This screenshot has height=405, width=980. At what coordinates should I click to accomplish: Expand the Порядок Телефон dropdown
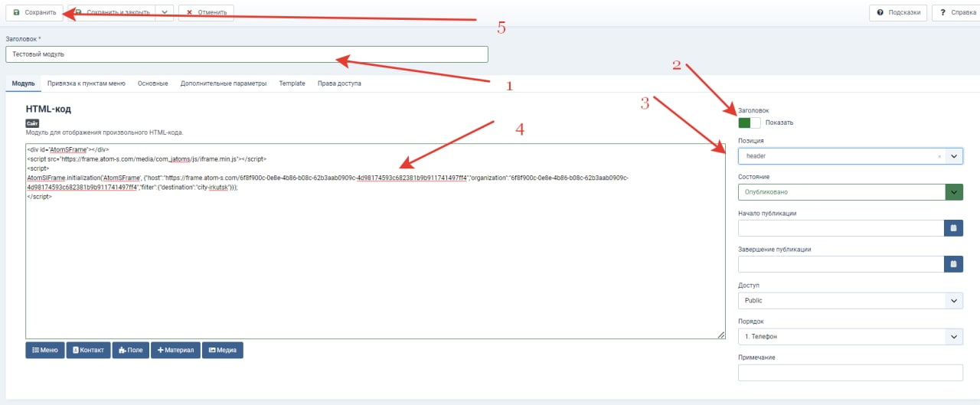tap(851, 337)
